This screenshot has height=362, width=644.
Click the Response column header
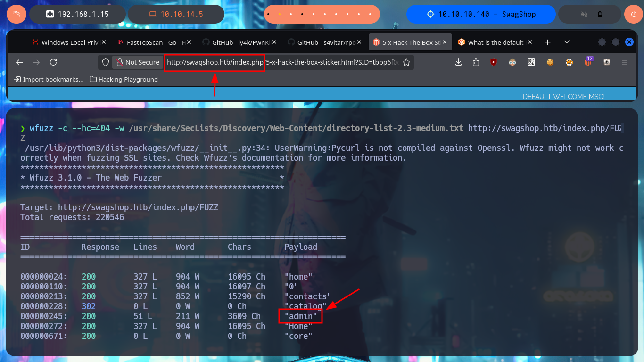pyautogui.click(x=100, y=247)
